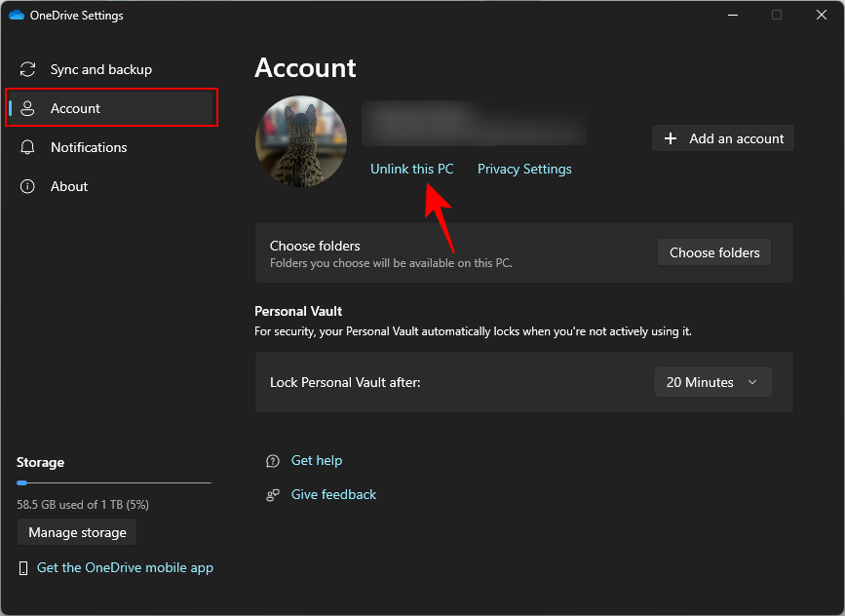Open the Give feedback link
This screenshot has height=616, width=845.
[333, 494]
